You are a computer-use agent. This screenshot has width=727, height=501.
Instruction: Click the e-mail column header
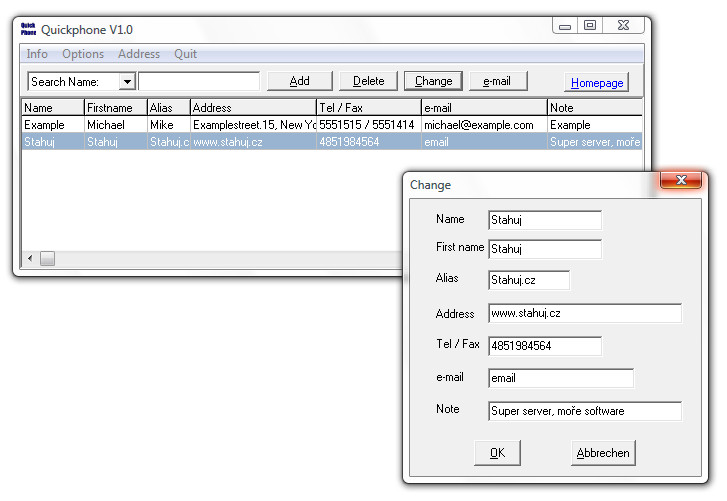click(484, 108)
